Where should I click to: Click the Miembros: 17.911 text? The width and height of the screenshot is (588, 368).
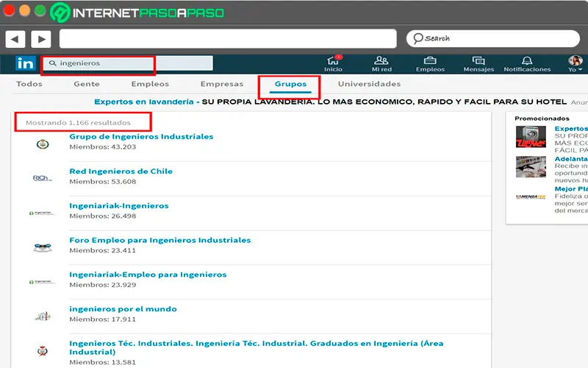pyautogui.click(x=103, y=319)
